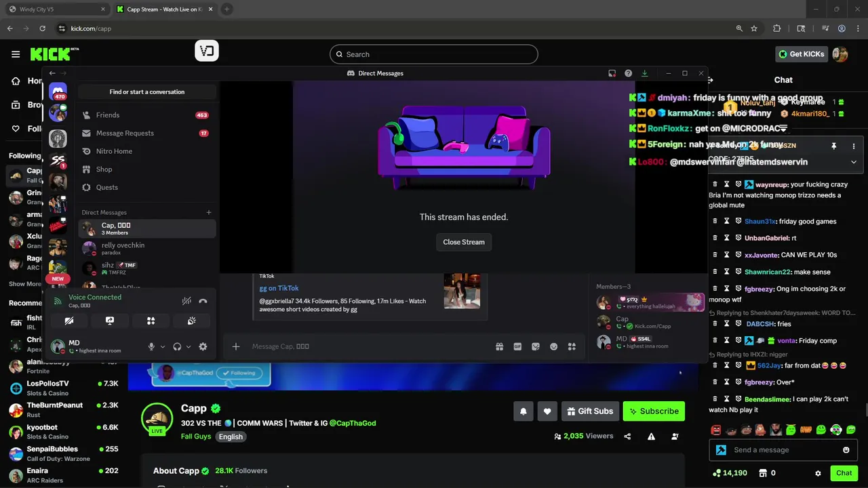Open Discord help icon
This screenshot has height=488, width=868.
click(628, 73)
